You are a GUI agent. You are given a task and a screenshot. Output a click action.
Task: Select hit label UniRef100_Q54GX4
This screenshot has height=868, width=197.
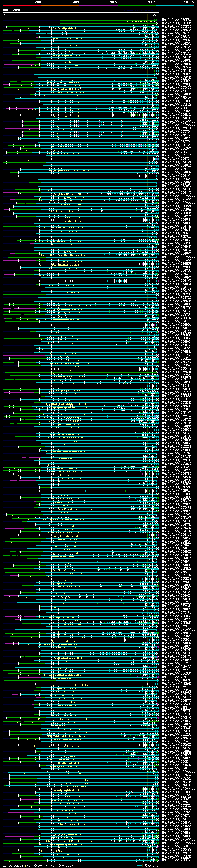pyautogui.click(x=177, y=826)
